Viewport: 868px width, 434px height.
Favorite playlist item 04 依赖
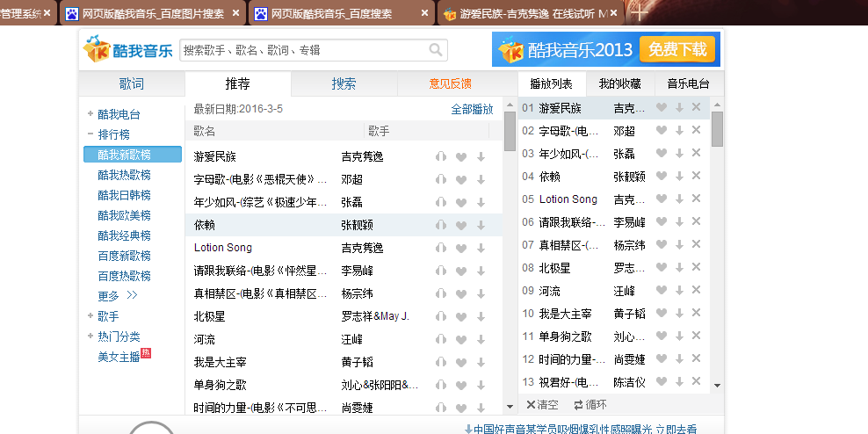point(661,176)
